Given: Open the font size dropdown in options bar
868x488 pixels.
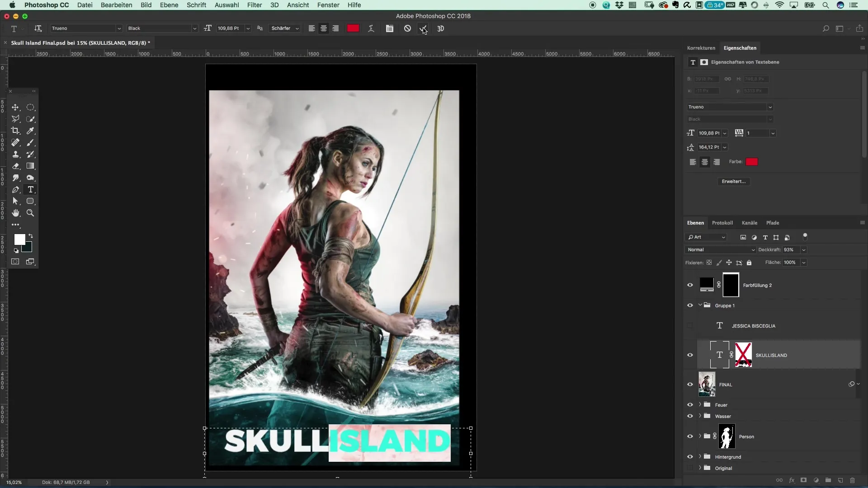Looking at the screenshot, I should [x=248, y=28].
